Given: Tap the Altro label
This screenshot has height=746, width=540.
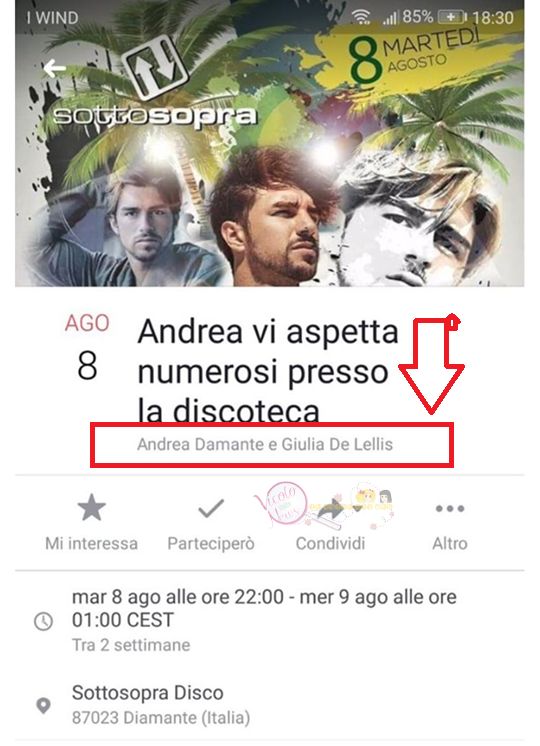Looking at the screenshot, I should click(x=450, y=543).
